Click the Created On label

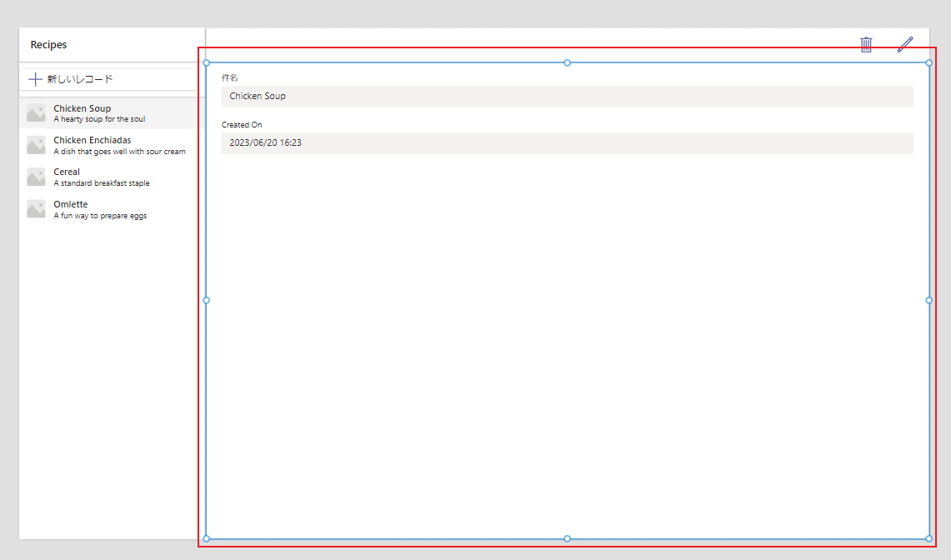242,124
